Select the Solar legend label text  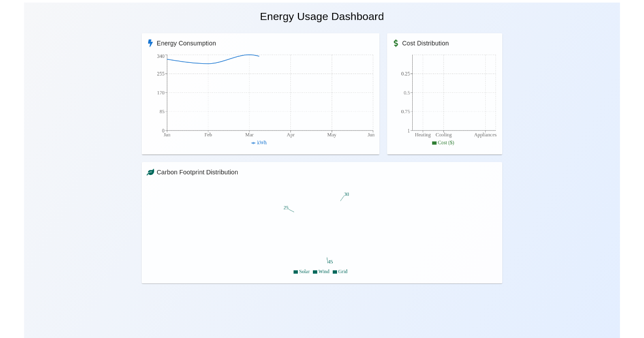[x=304, y=271]
